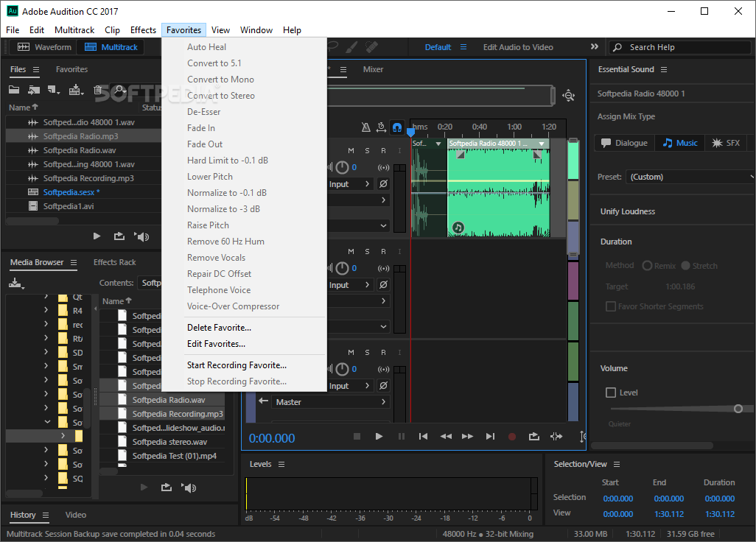Choose Auto Heal from Favorites menu
The image size is (756, 542).
pos(206,46)
